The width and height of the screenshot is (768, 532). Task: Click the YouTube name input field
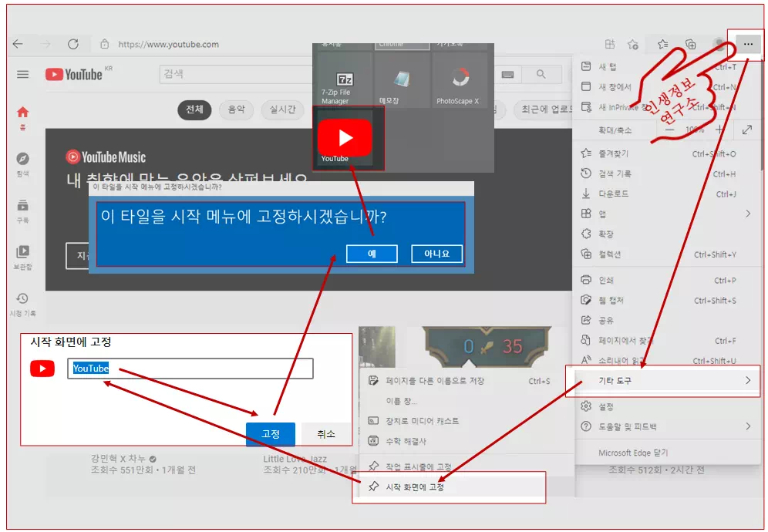(190, 369)
